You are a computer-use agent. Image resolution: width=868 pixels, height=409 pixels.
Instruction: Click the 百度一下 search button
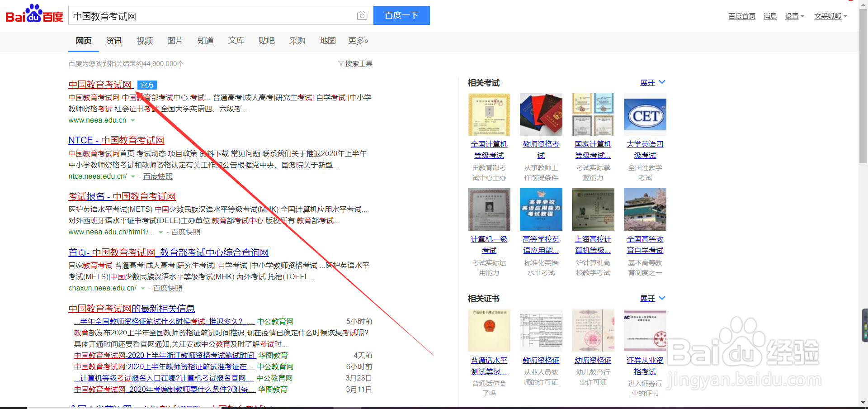pos(401,15)
